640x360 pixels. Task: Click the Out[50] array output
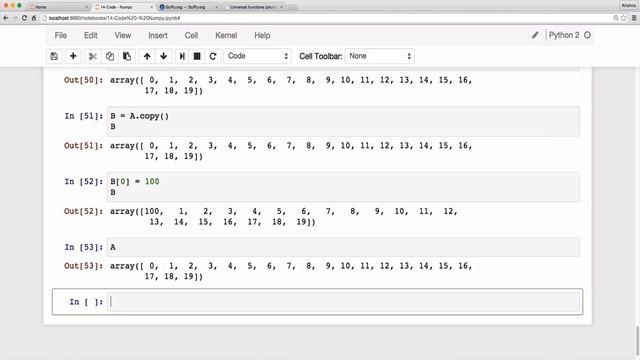coord(291,85)
